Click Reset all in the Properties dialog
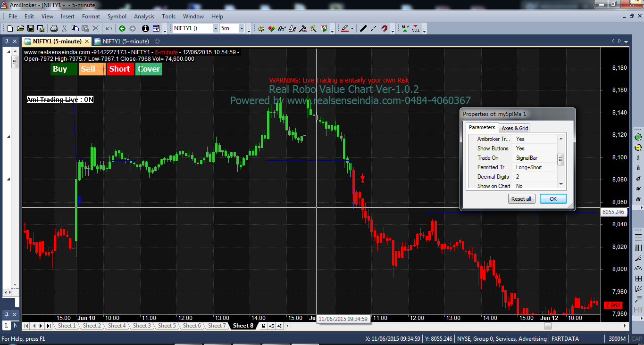Viewport: 644px width, 345px height. [x=521, y=198]
